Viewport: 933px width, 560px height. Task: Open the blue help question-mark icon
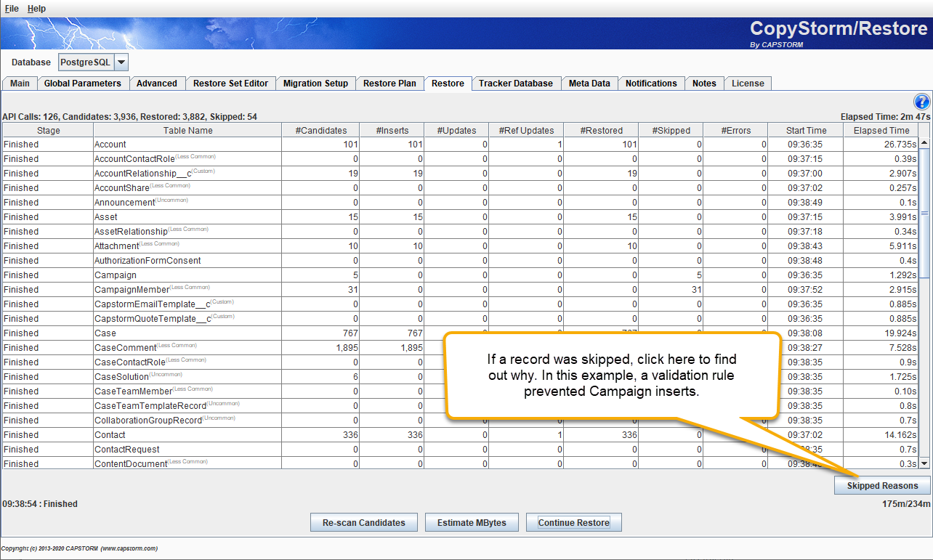click(921, 102)
